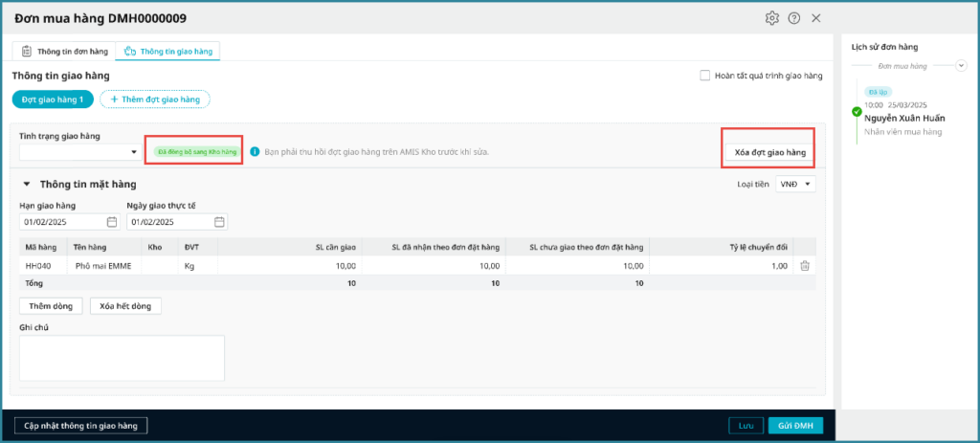This screenshot has height=443, width=980.
Task: Open calendar icon for Hạn giao hàng
Action: pyautogui.click(x=112, y=222)
